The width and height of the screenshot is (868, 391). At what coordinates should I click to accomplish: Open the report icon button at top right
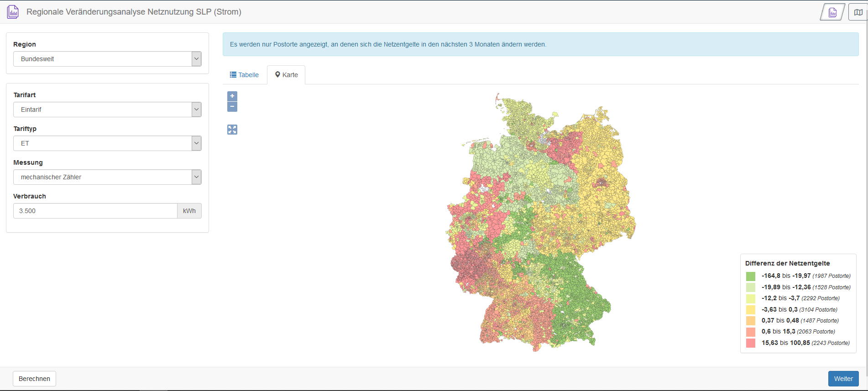pos(832,12)
